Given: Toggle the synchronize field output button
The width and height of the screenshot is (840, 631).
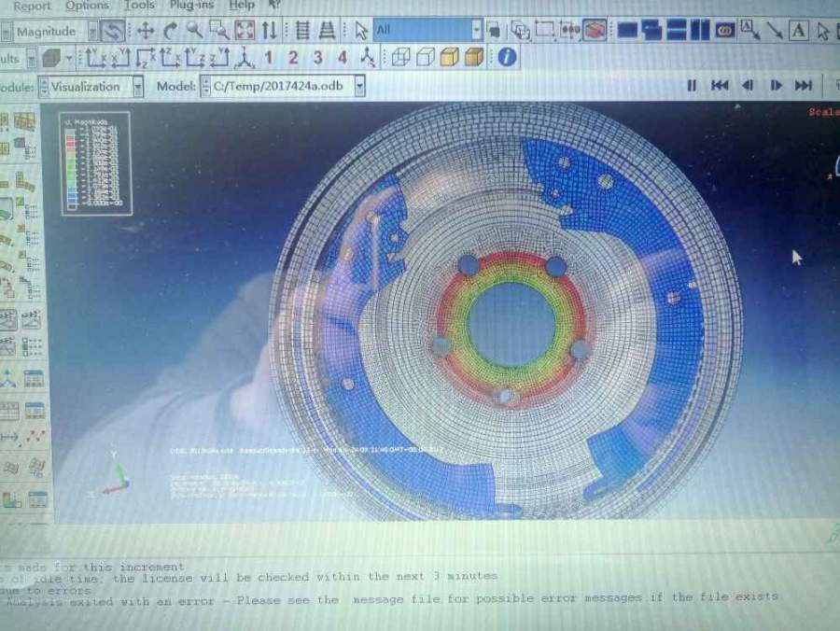Looking at the screenshot, I should [113, 31].
